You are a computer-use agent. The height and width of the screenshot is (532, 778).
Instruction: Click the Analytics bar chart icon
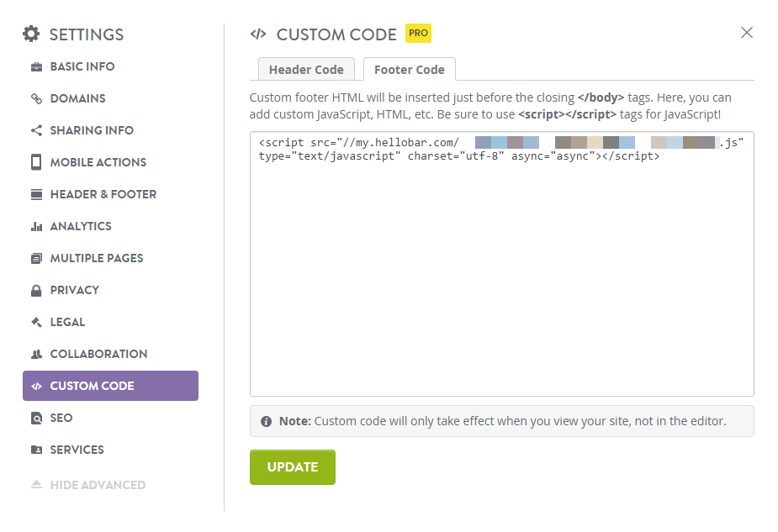coord(36,227)
